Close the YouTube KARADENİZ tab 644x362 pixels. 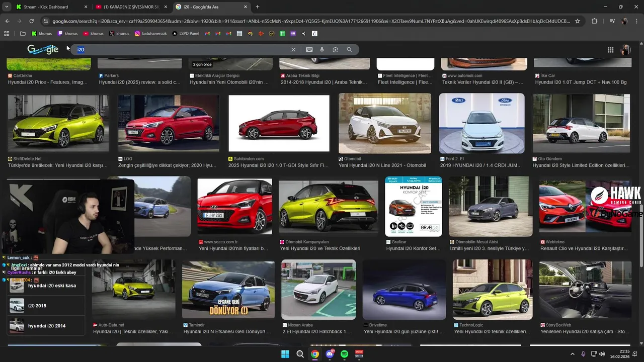click(x=166, y=7)
